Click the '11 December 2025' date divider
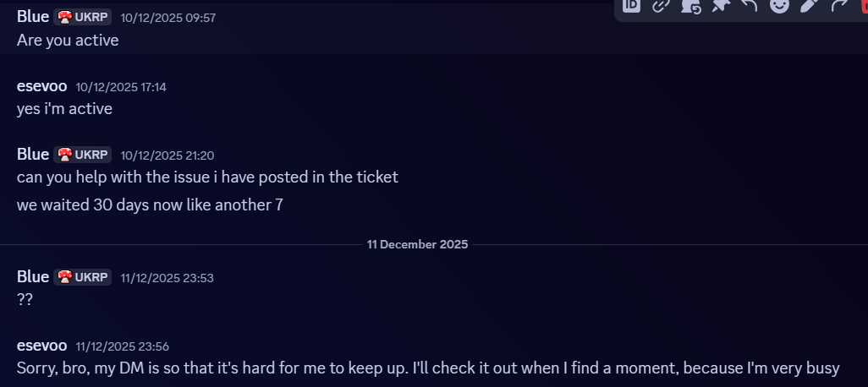The height and width of the screenshot is (387, 868). point(417,244)
